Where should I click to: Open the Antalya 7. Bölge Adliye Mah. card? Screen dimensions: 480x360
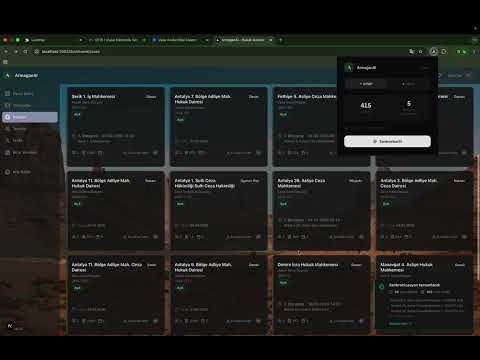click(x=219, y=126)
